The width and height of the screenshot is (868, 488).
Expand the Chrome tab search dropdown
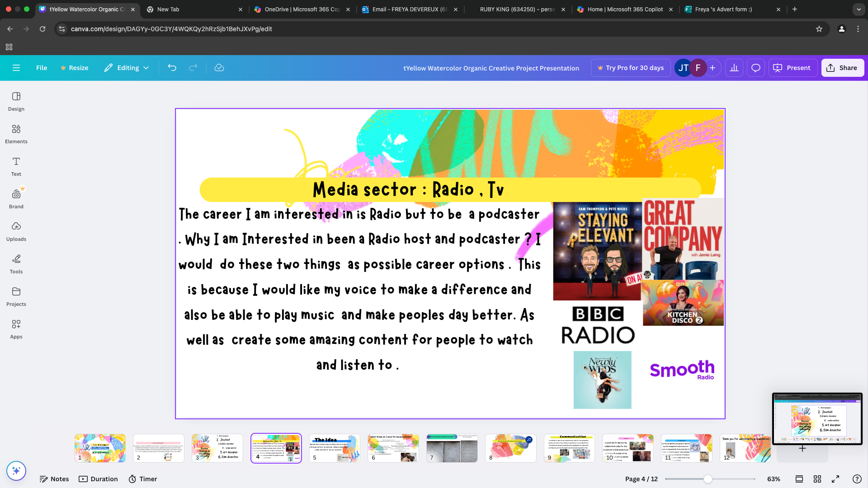coord(859,9)
